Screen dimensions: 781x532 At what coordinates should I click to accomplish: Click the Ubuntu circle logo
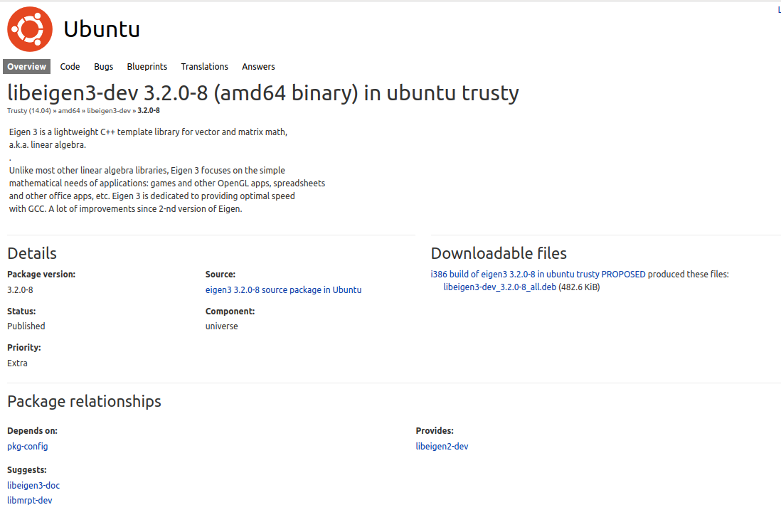click(29, 29)
